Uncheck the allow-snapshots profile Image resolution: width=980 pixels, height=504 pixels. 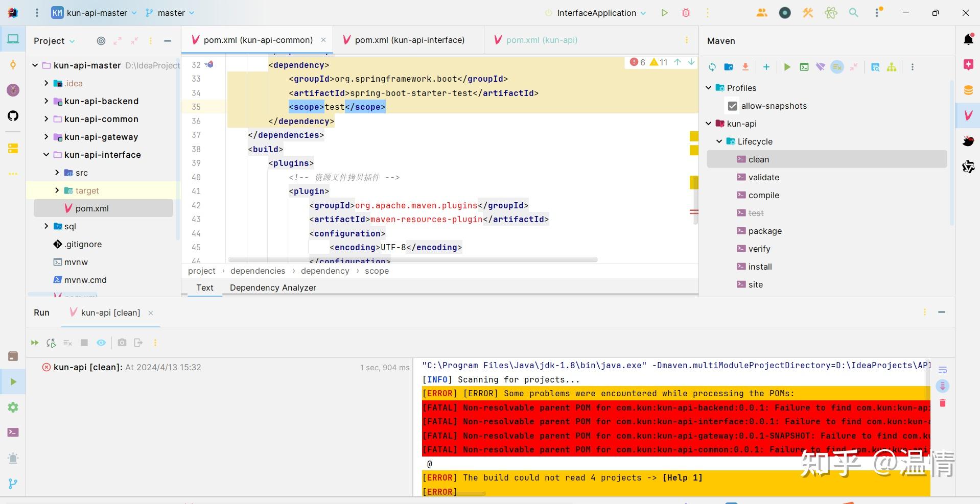[x=733, y=106]
